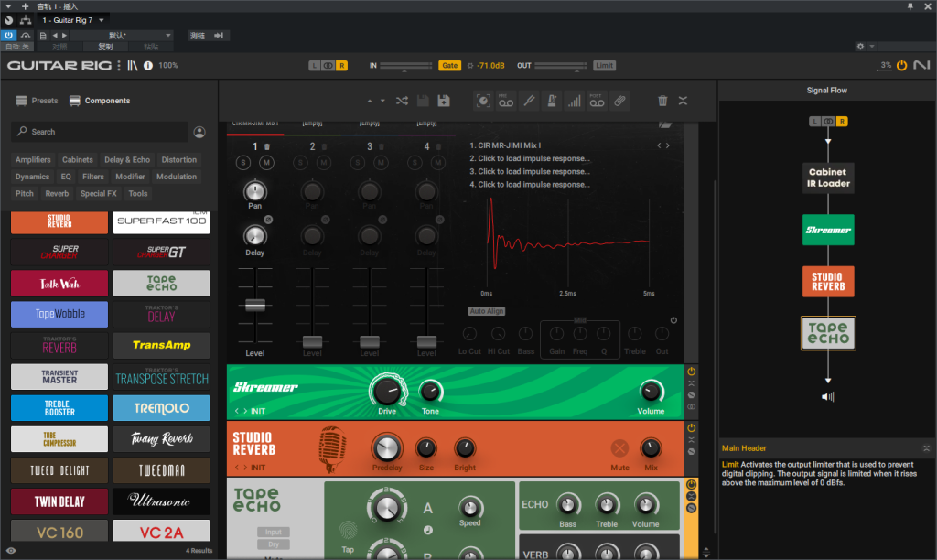The image size is (937, 560).
Task: Switch to the Presets tab
Action: click(x=37, y=101)
